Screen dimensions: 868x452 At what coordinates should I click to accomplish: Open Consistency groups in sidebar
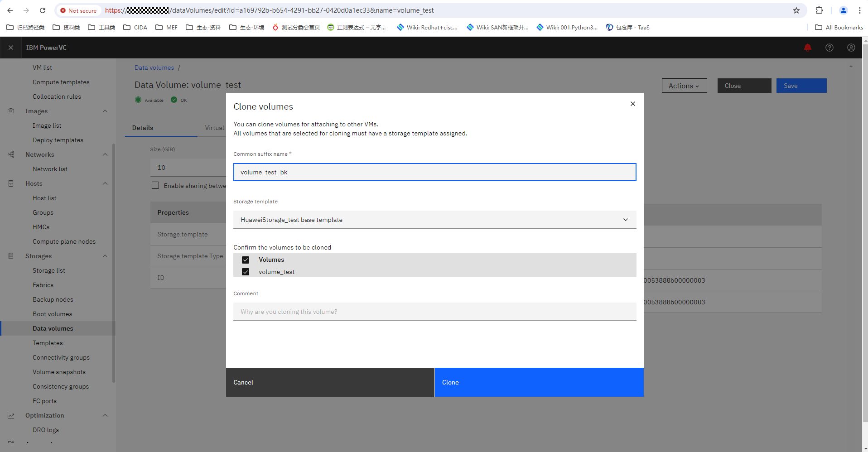click(x=61, y=386)
